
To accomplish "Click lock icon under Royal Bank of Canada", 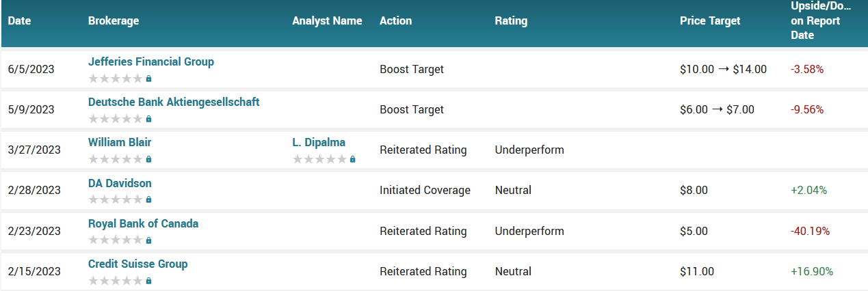I will click(148, 240).
